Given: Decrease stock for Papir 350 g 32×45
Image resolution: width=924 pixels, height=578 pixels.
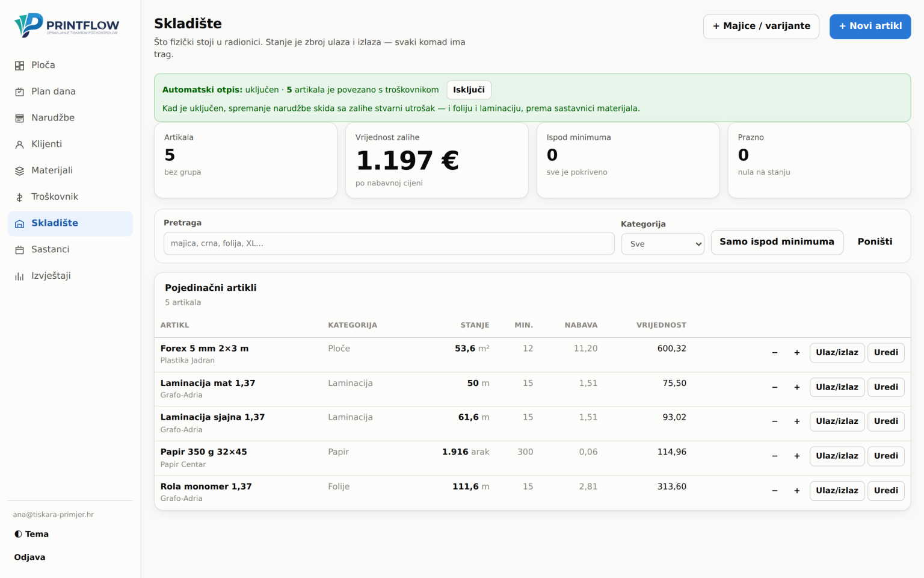Looking at the screenshot, I should (x=775, y=456).
